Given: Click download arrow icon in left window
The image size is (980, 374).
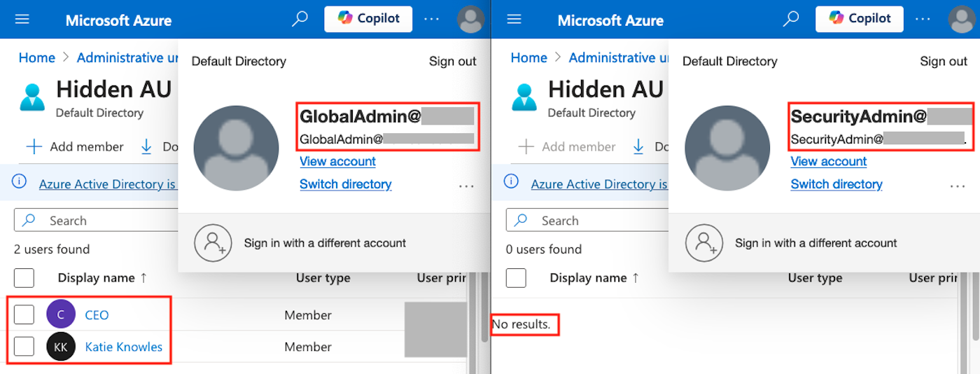Looking at the screenshot, I should click(146, 146).
